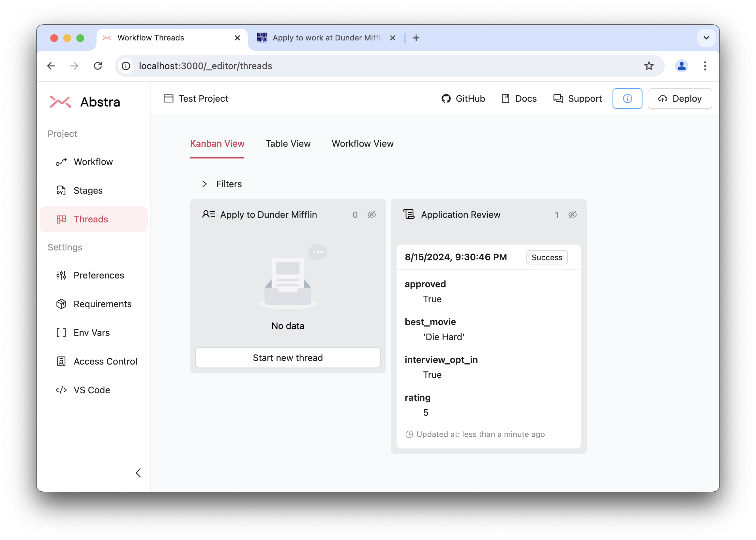756x540 pixels.
Task: Toggle visibility of Application Review column
Action: tap(573, 215)
